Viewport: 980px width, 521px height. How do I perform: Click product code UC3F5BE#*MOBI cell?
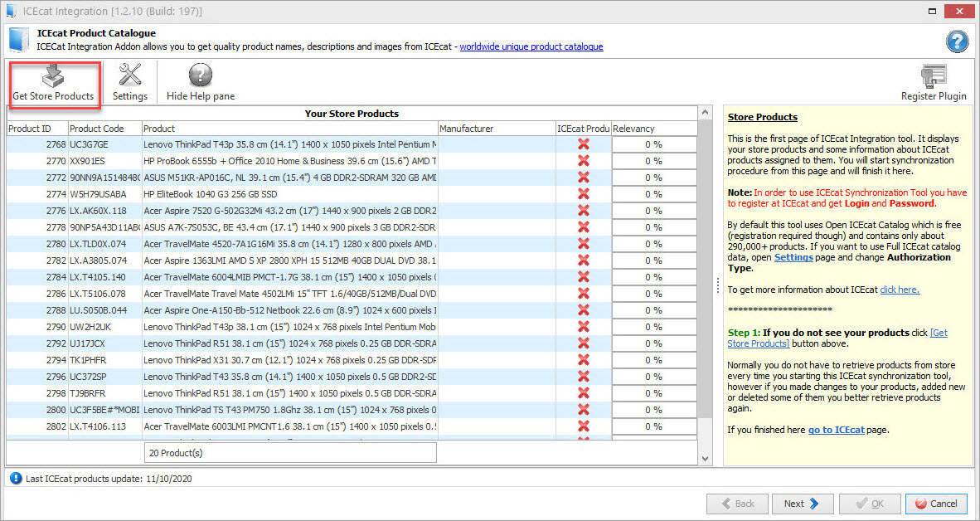tap(105, 410)
